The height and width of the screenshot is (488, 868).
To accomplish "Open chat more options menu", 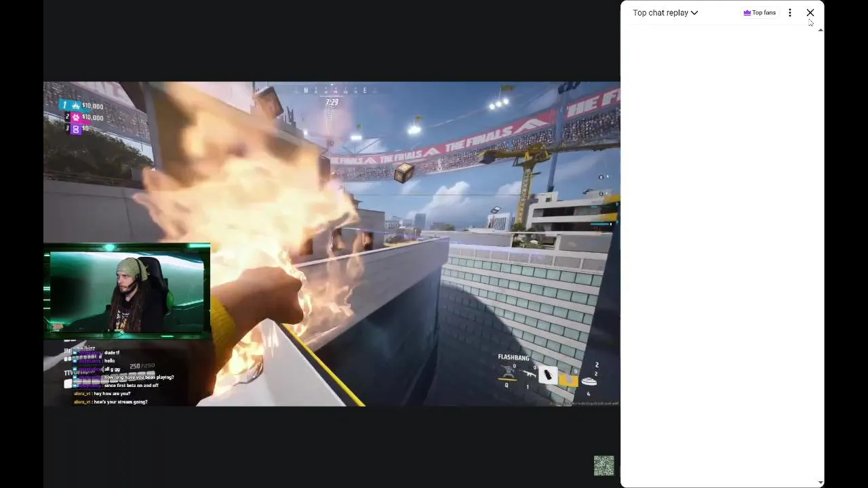I will 790,13.
